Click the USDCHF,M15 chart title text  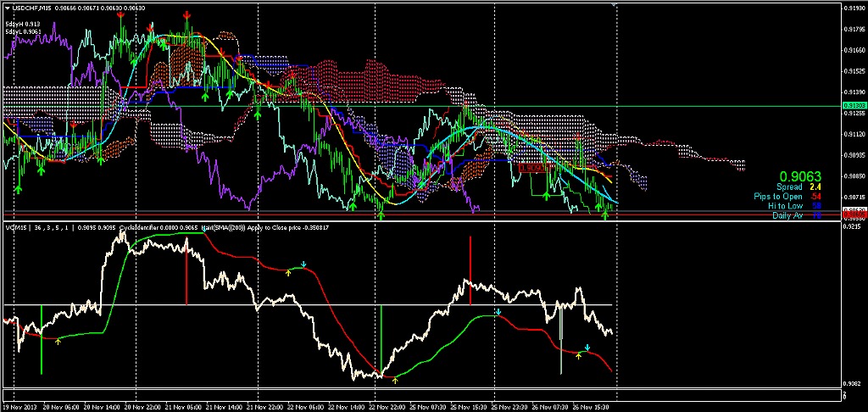[x=31, y=8]
